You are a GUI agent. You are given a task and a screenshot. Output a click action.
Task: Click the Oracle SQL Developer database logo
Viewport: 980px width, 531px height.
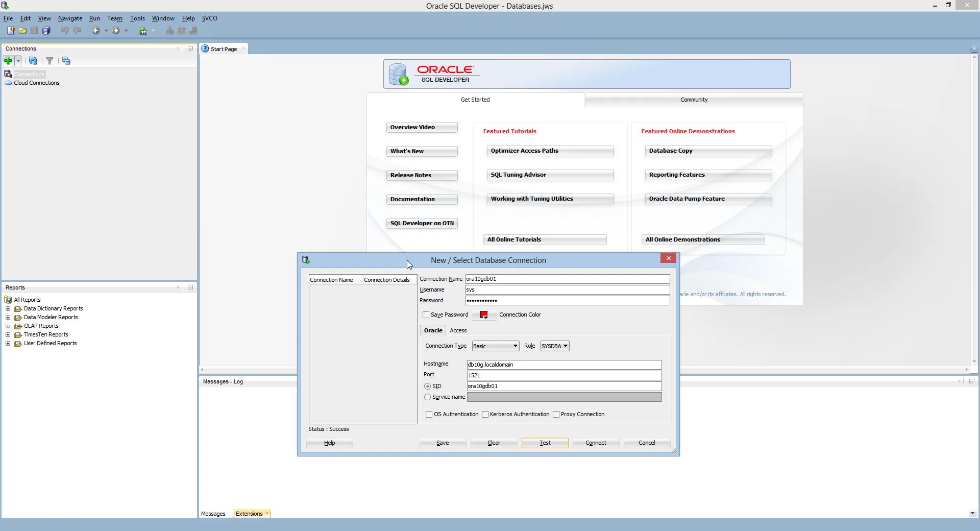click(399, 74)
